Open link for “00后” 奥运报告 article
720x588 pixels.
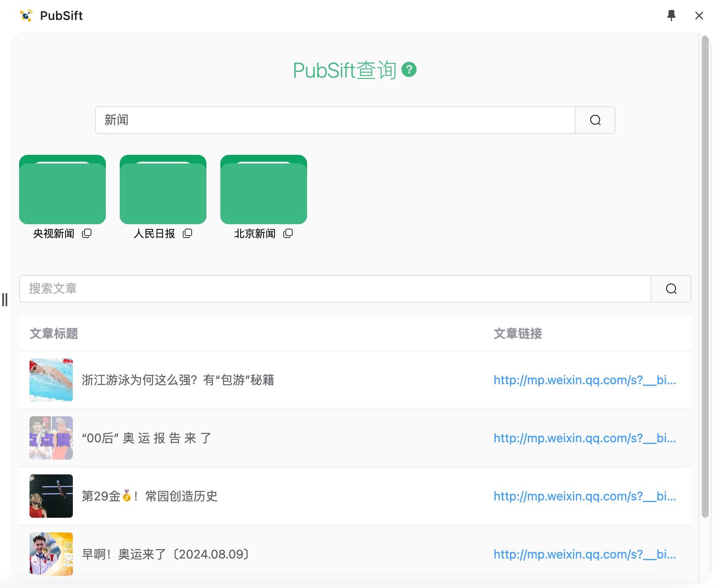(x=585, y=438)
